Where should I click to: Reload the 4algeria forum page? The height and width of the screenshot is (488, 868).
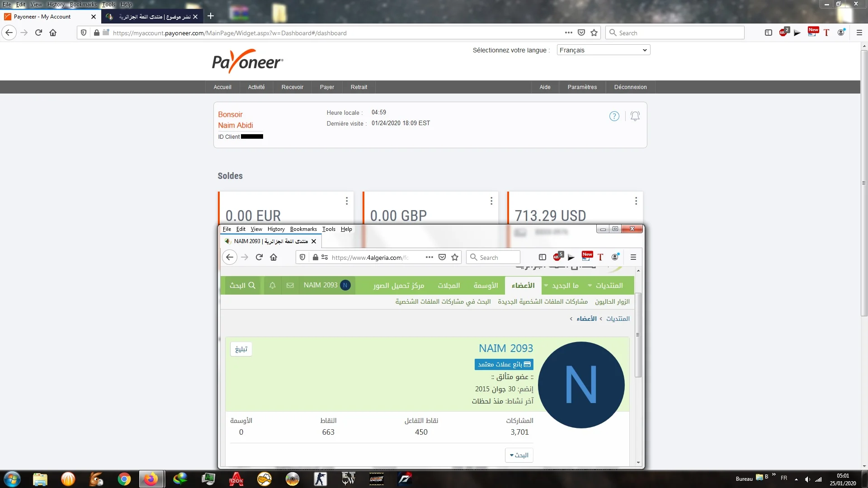click(x=259, y=257)
